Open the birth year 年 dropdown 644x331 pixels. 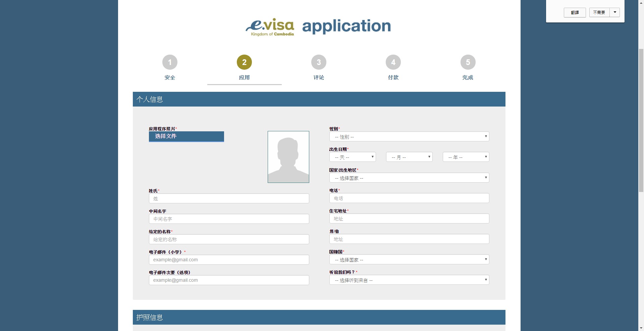pyautogui.click(x=466, y=157)
